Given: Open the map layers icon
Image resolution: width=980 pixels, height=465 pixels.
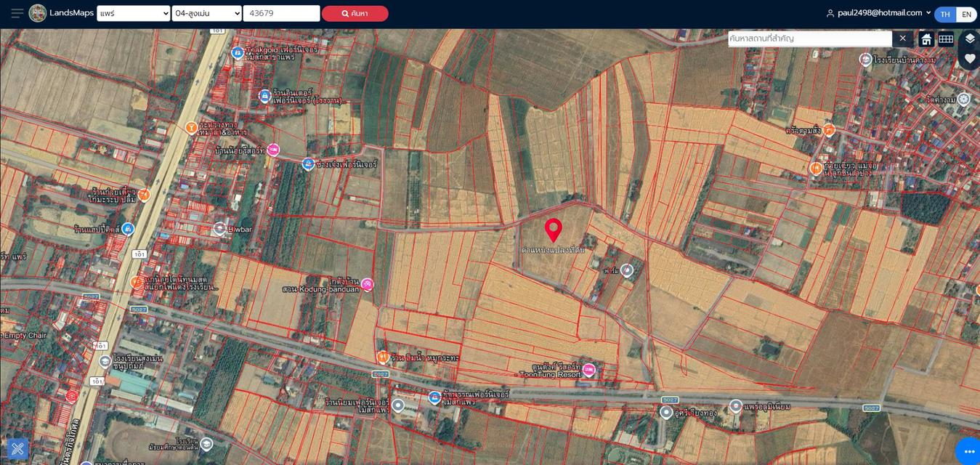Looking at the screenshot, I should tap(970, 39).
